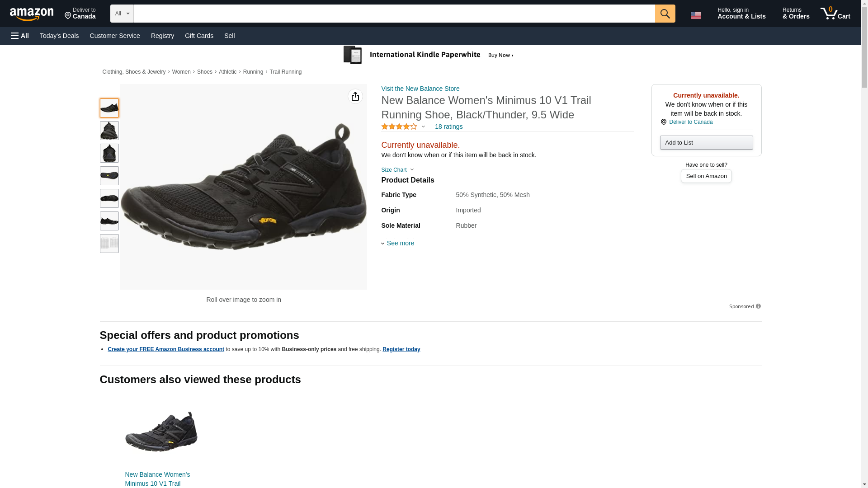Viewport: 868px width, 488px height.
Task: Open the shopping cart icon
Action: tap(835, 14)
